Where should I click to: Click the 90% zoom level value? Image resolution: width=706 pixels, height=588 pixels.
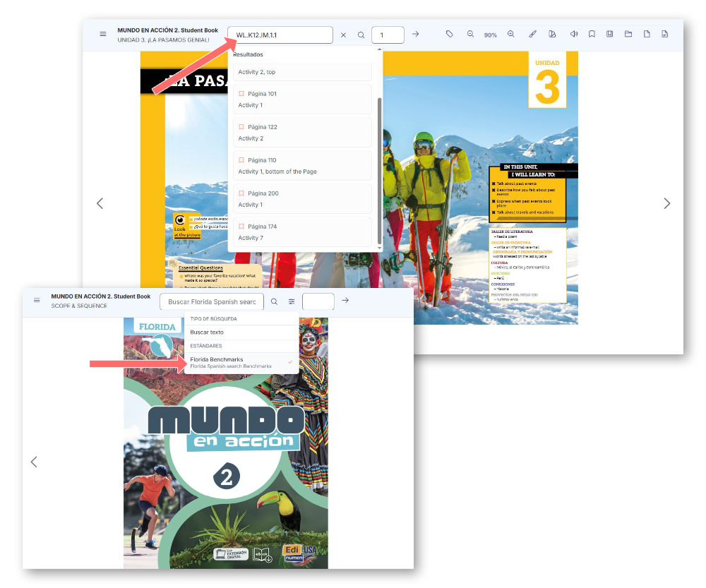(491, 35)
